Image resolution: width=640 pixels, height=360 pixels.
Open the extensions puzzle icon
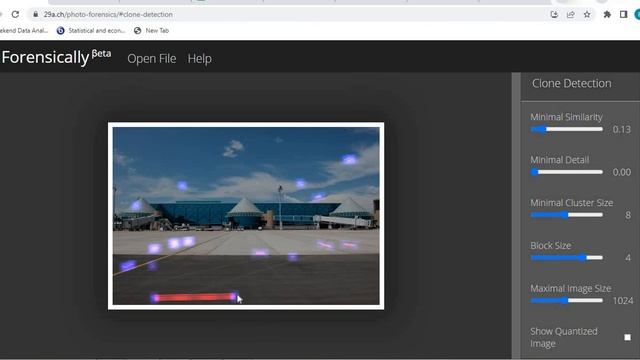tap(607, 14)
